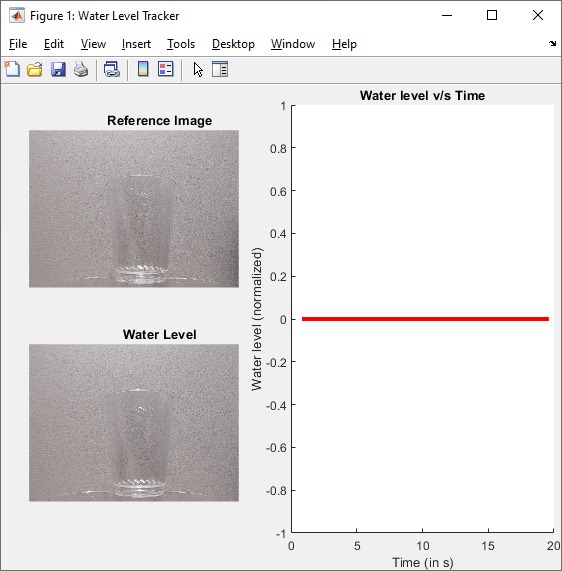
Task: Open the View menu
Action: 93,44
